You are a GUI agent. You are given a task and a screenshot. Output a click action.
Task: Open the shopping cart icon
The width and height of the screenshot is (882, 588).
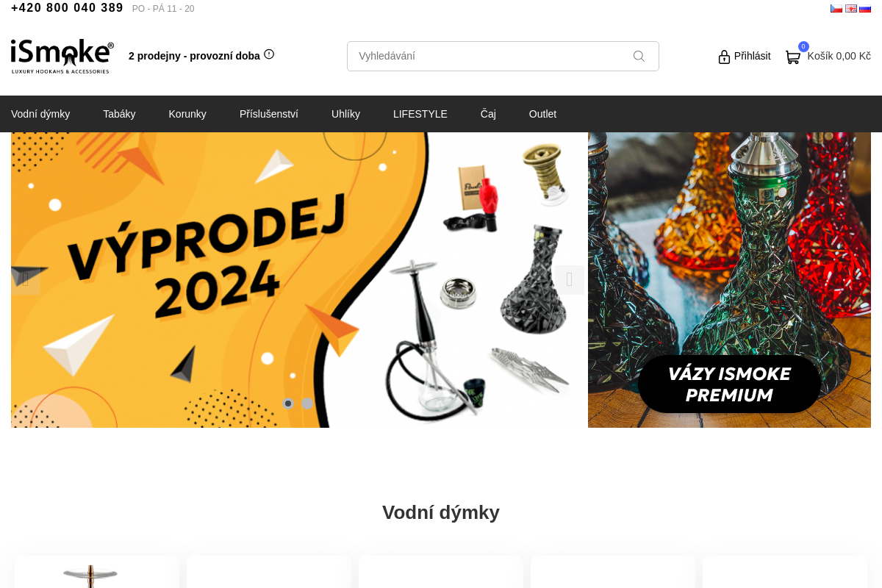(792, 57)
